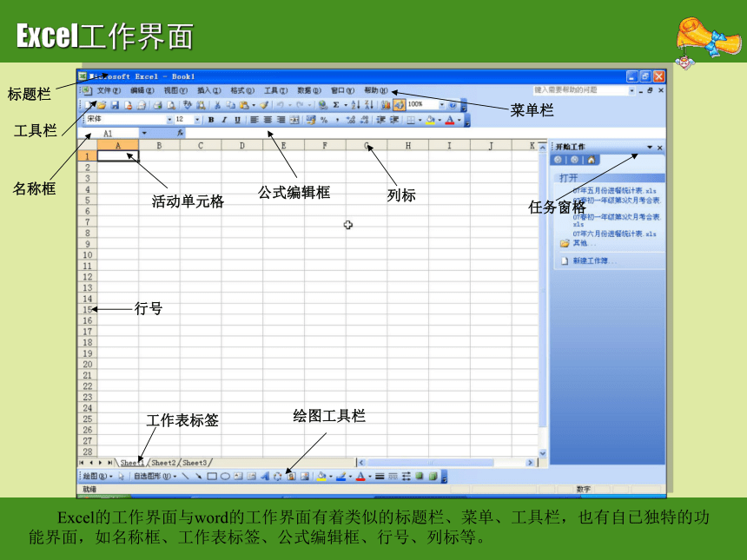Open the 文件 menu
747x560 pixels.
[109, 90]
